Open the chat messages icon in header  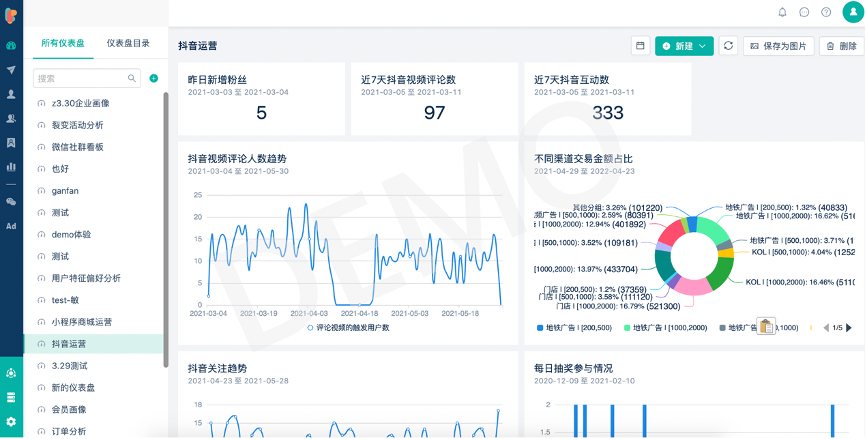pos(804,12)
